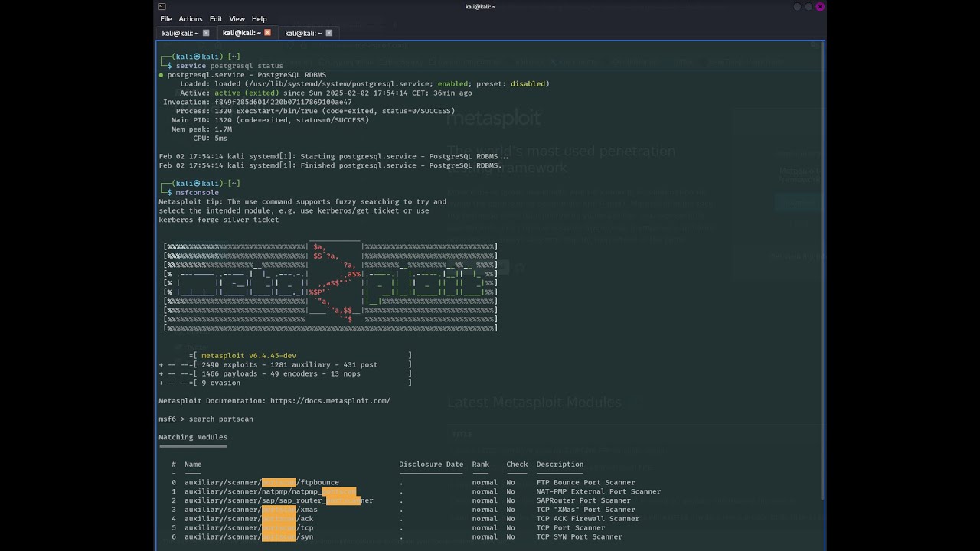Click the 'Mem peak: 1.7M' line
Image resolution: width=980 pixels, height=551 pixels.
pyautogui.click(x=202, y=129)
